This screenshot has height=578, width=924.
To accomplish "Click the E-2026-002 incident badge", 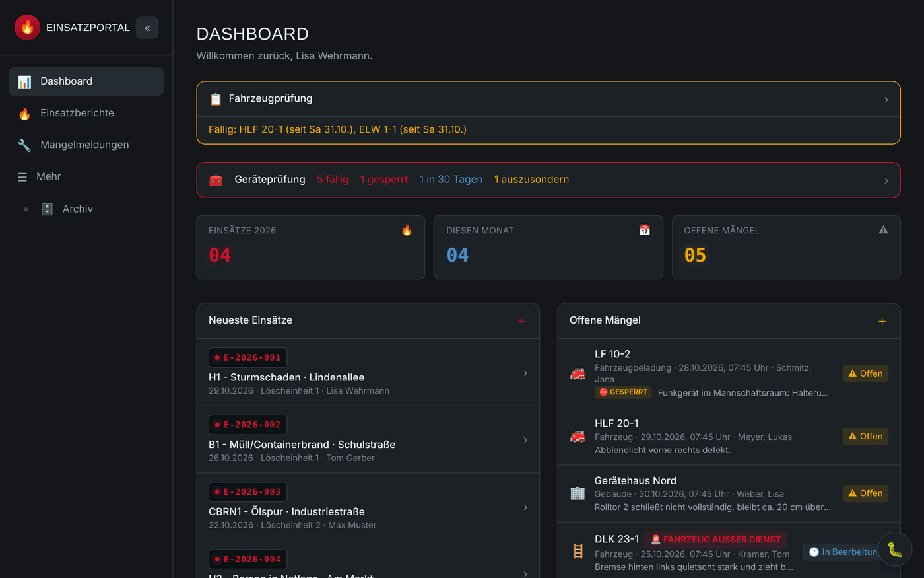I will pos(247,425).
